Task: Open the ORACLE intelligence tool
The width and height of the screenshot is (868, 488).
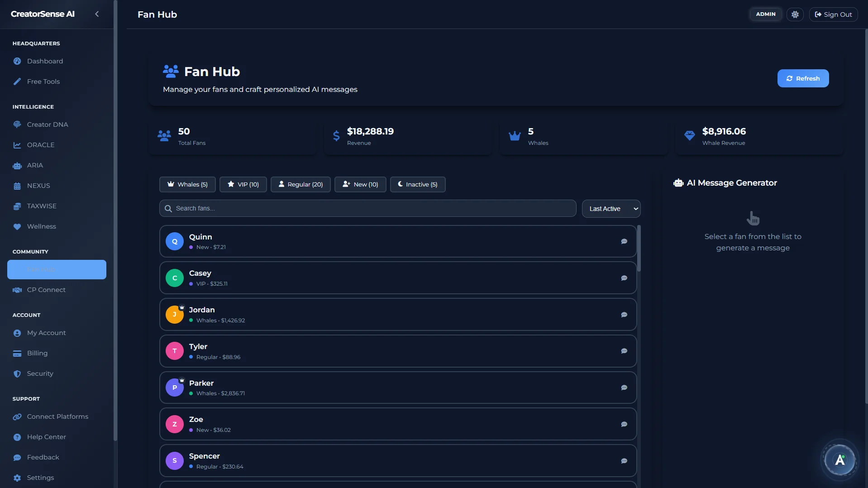Action: point(40,144)
